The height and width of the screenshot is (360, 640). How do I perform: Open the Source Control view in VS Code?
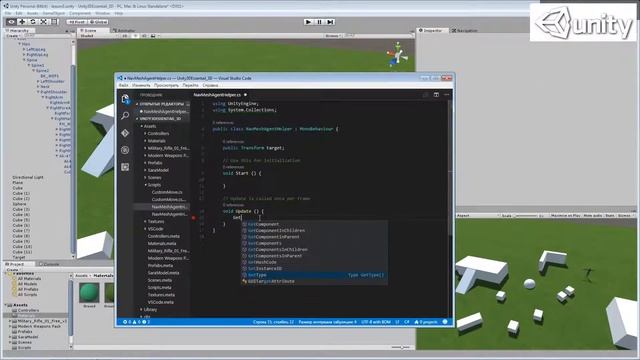(x=125, y=133)
